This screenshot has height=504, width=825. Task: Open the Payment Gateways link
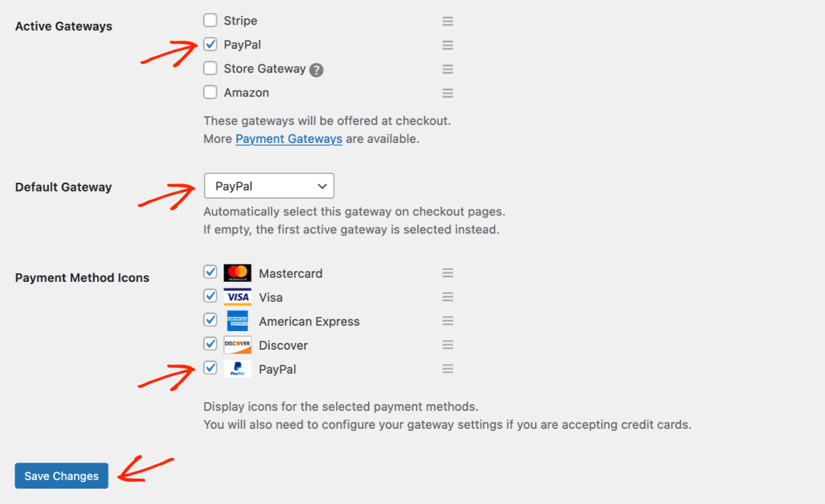pyautogui.click(x=288, y=138)
